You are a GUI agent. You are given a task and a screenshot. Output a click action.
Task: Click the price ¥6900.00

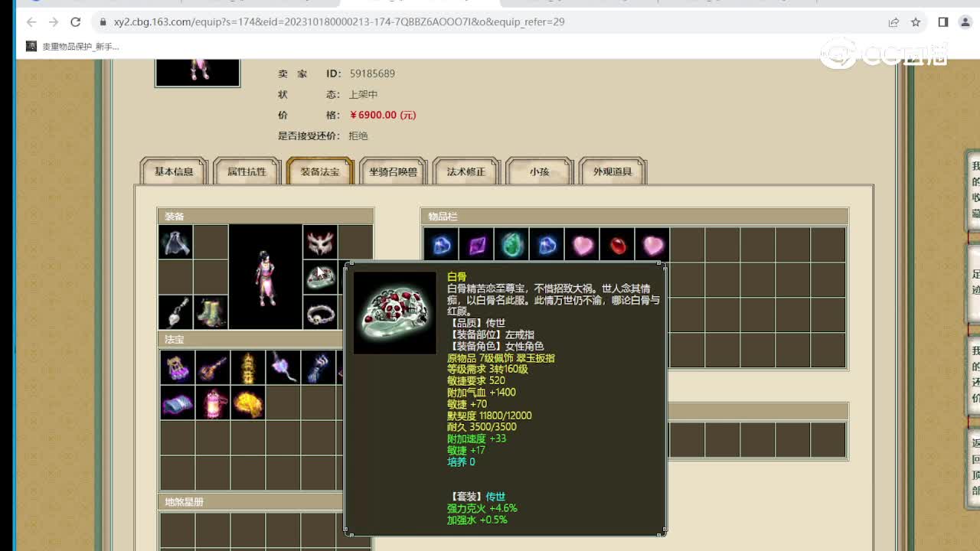point(383,115)
